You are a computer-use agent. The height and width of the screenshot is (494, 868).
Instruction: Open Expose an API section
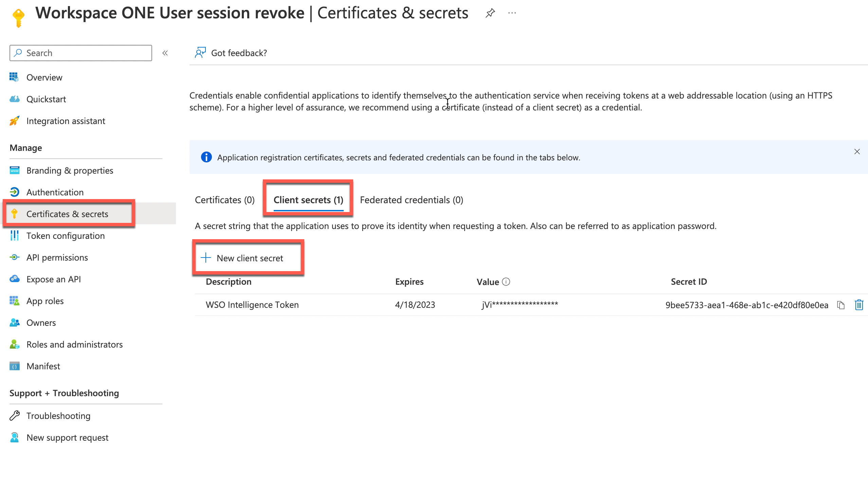pyautogui.click(x=53, y=279)
